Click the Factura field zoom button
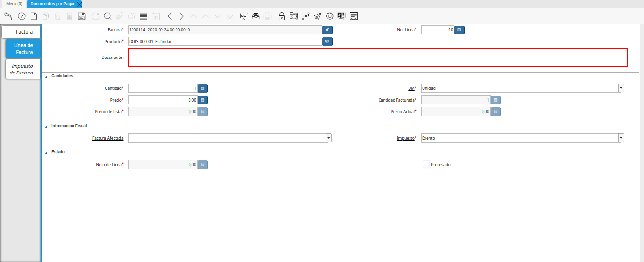The width and height of the screenshot is (644, 262). pyautogui.click(x=328, y=29)
